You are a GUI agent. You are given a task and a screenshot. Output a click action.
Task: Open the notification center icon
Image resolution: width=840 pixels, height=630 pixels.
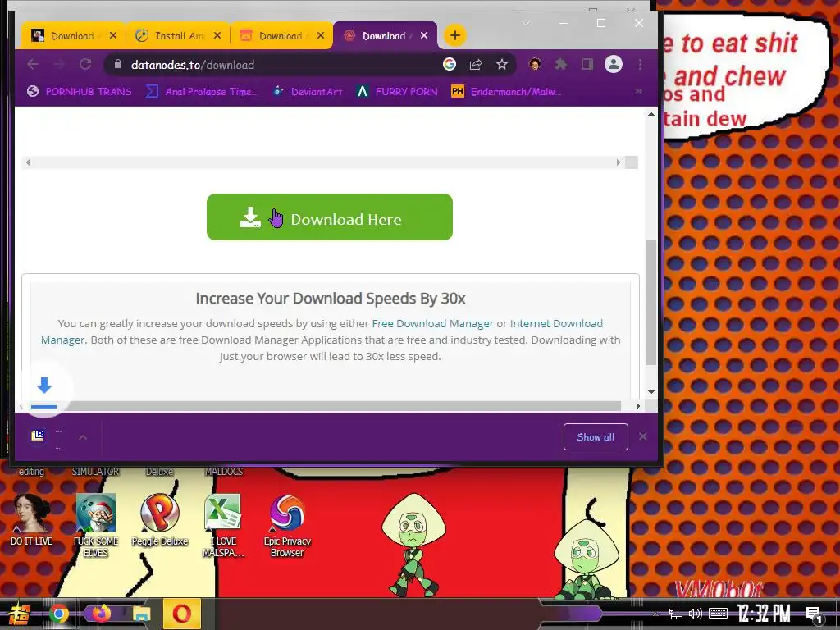coord(815,615)
